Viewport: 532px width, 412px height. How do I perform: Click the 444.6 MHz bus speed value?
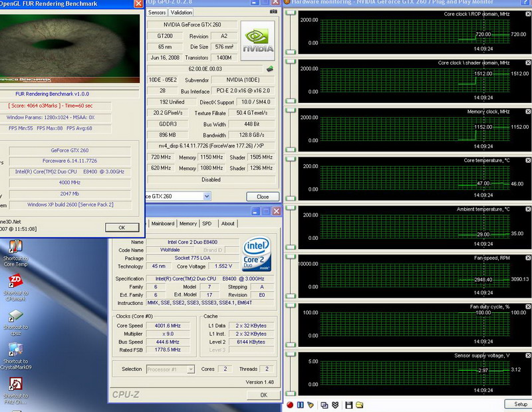(x=168, y=342)
